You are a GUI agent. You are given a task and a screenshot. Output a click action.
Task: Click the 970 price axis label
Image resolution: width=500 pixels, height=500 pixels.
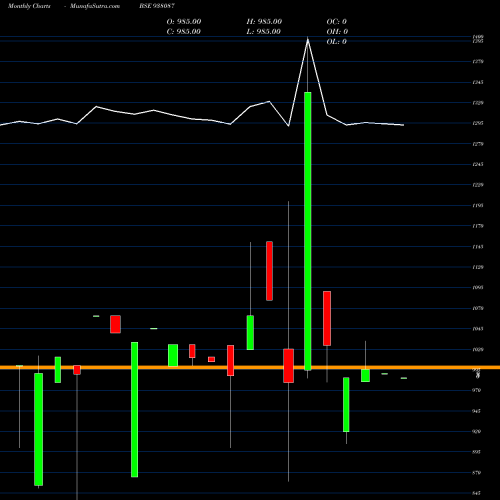pyautogui.click(x=477, y=390)
